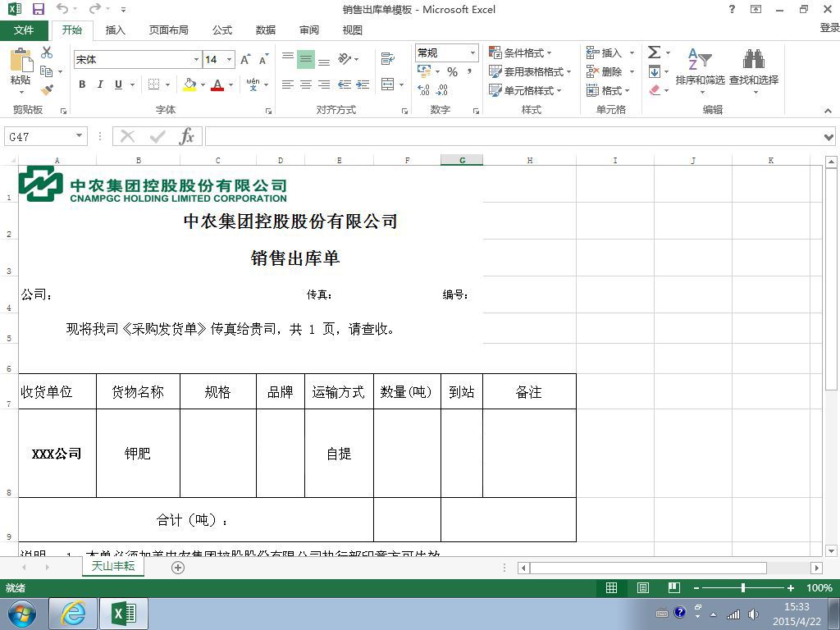Switch to Page Layout view
The width and height of the screenshot is (840, 630).
pyautogui.click(x=643, y=587)
